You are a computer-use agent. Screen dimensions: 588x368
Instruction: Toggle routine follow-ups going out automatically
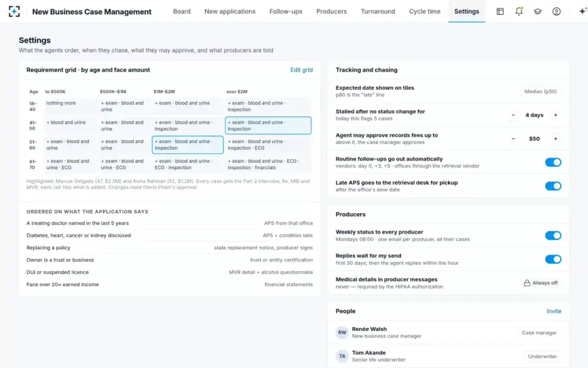553,162
